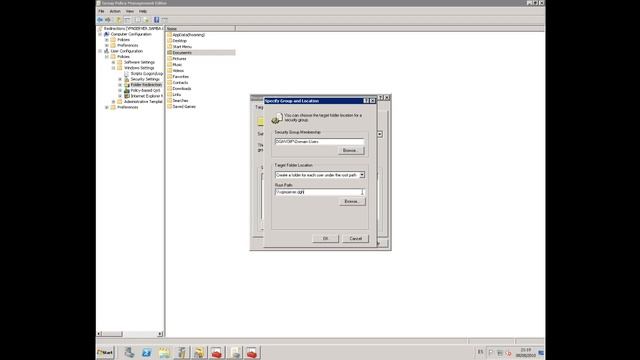This screenshot has width=640, height=360.
Task: Collapse the Windows Settings node
Action: [113, 68]
